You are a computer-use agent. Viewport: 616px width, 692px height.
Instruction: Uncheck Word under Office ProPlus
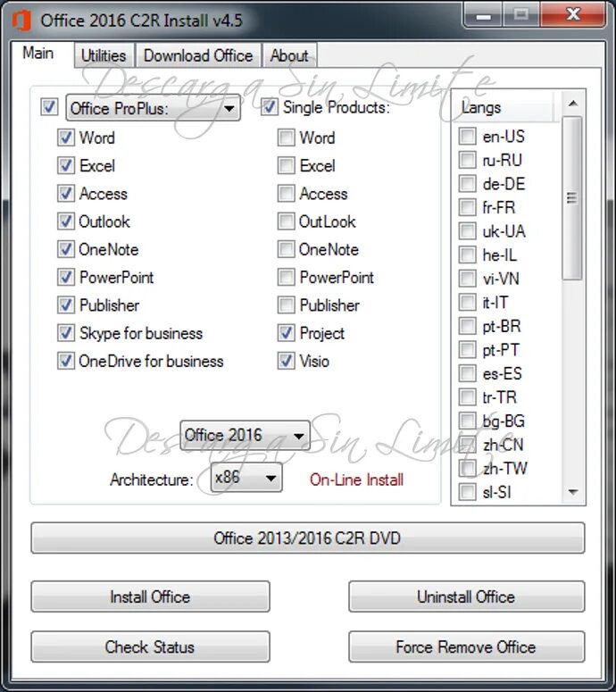tap(66, 138)
